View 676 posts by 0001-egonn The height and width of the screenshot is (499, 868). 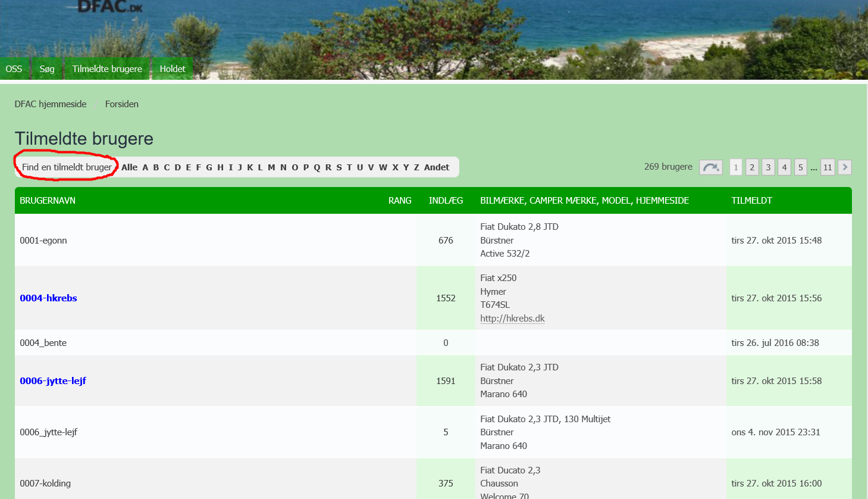point(446,241)
